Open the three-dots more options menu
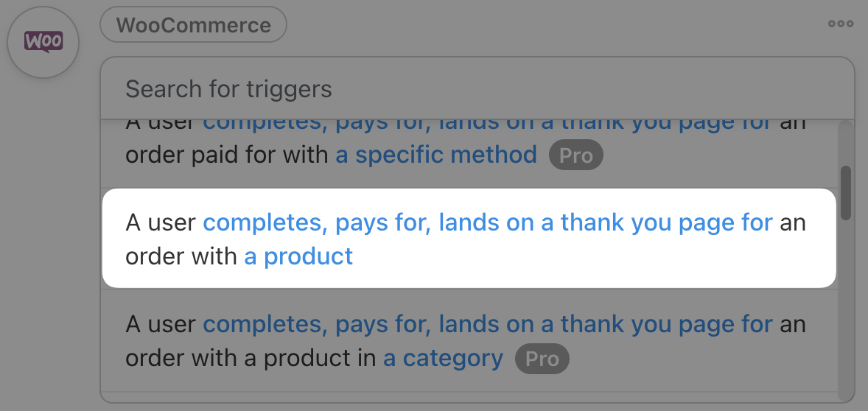The image size is (868, 411). pos(841,24)
